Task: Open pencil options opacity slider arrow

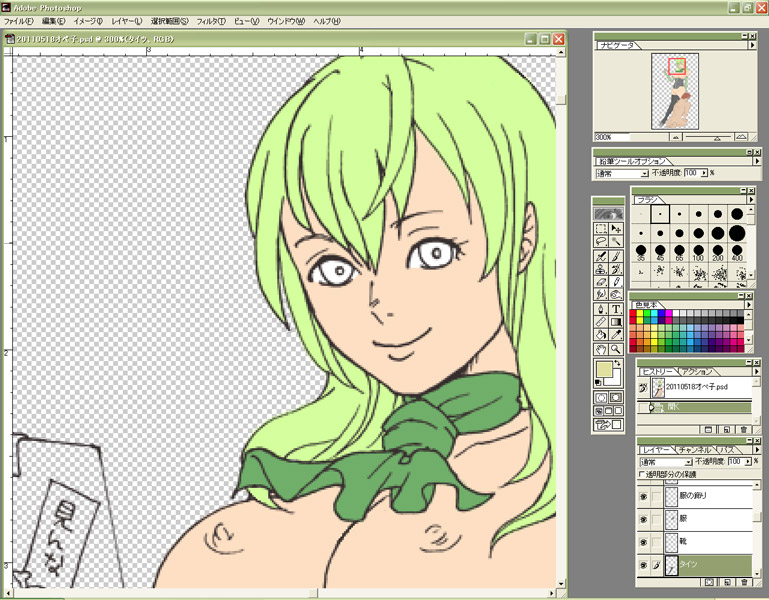Action: 704,173
